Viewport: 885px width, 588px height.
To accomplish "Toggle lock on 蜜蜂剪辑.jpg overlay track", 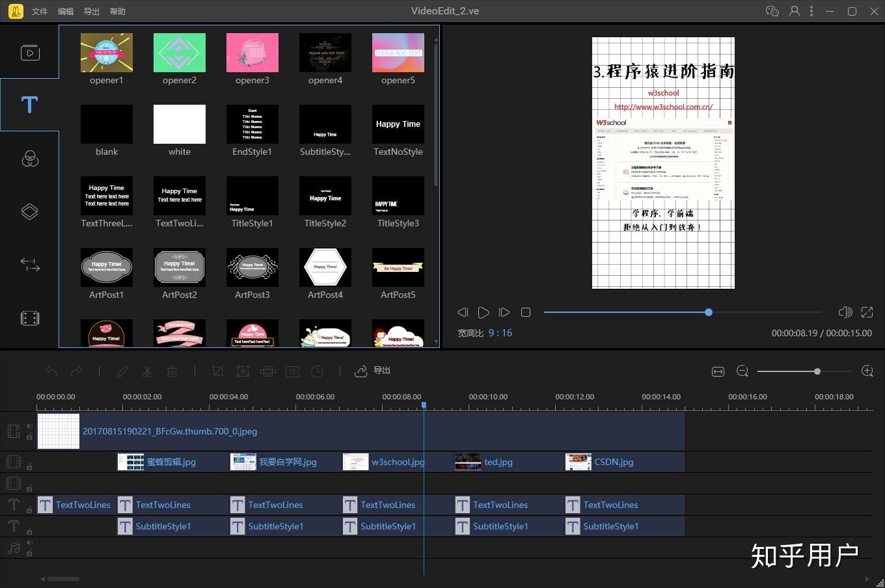I will pyautogui.click(x=29, y=466).
